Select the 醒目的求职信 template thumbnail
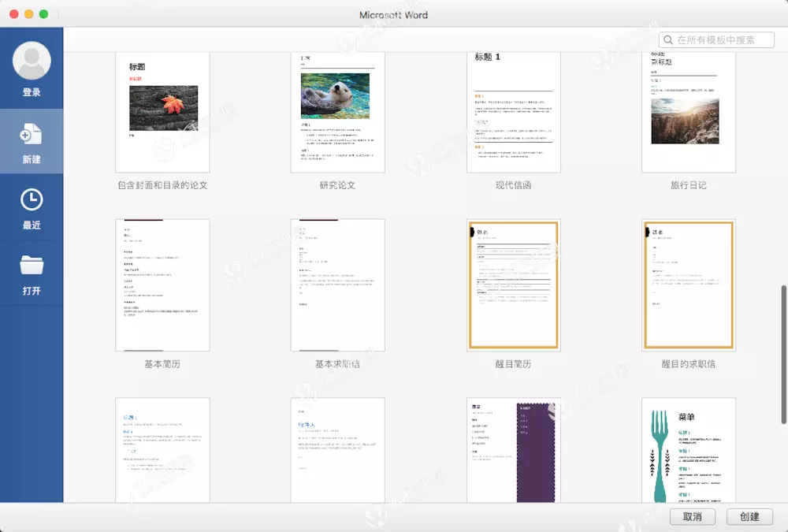The width and height of the screenshot is (788, 532). pyautogui.click(x=689, y=285)
